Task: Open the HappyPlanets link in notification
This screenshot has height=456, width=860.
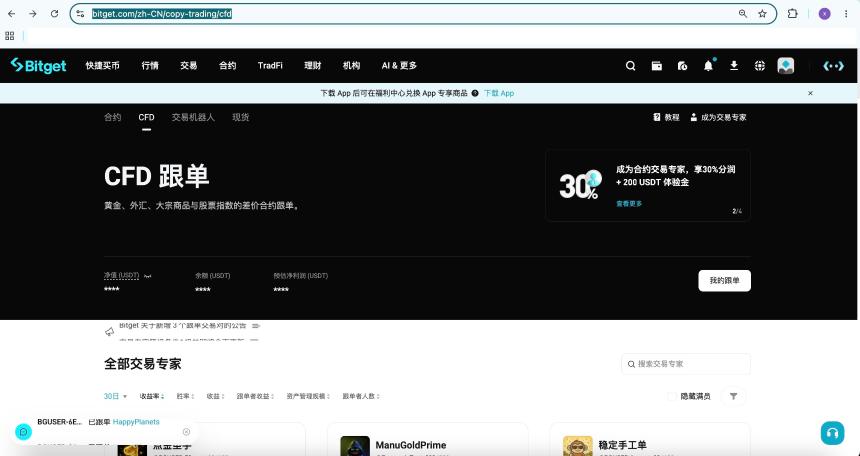Action: 136,422
